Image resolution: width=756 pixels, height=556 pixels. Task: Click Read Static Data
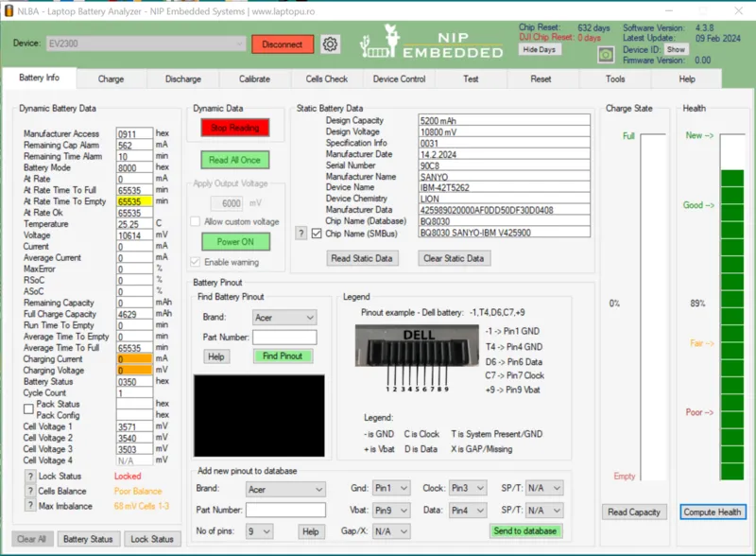[362, 258]
